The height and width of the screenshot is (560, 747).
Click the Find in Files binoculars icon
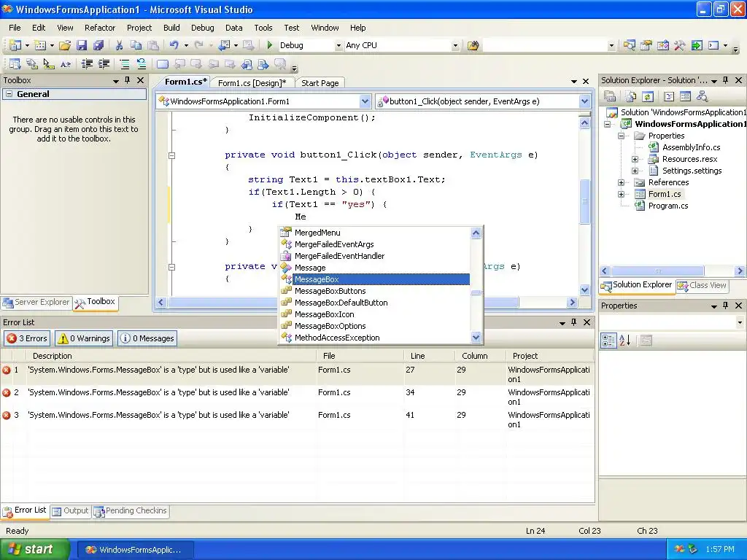pos(473,46)
